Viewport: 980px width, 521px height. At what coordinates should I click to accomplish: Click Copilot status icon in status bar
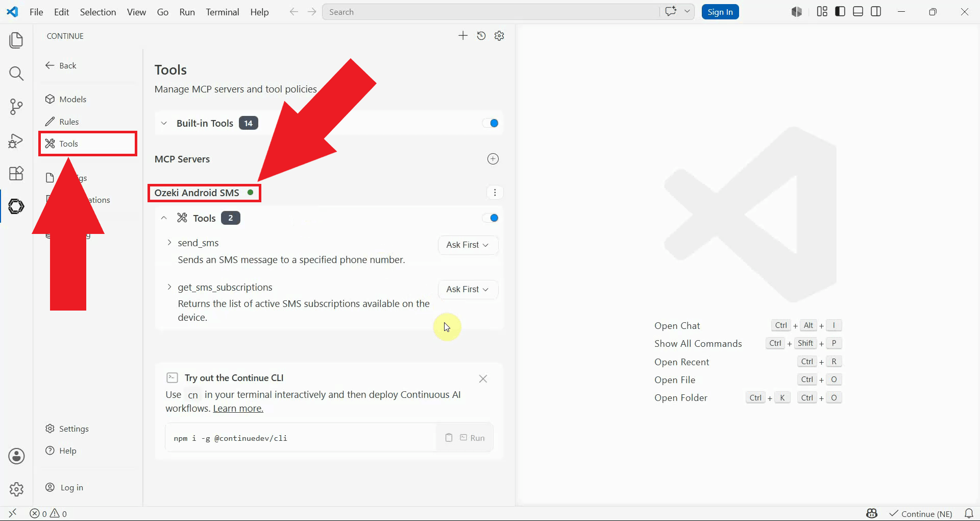point(872,513)
